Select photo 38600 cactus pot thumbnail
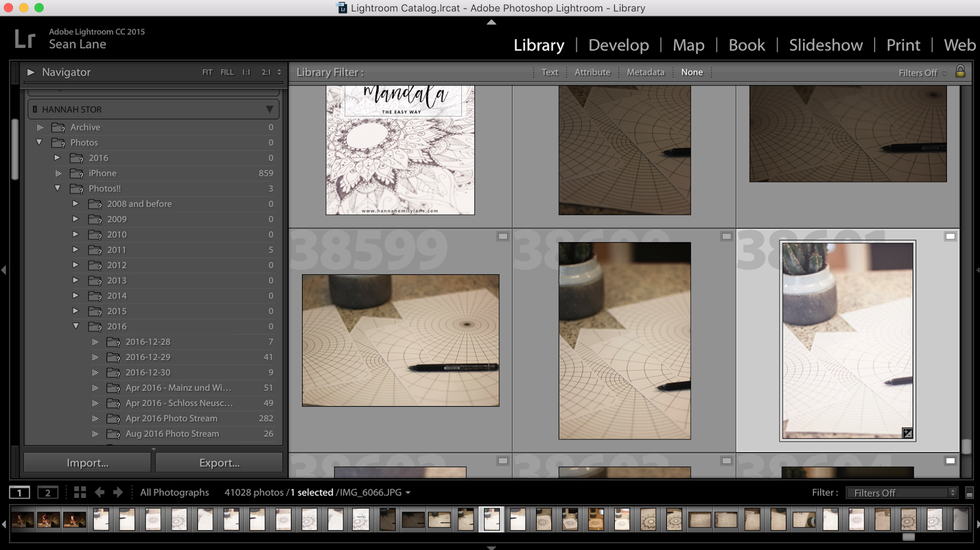The width and height of the screenshot is (980, 550). [x=624, y=341]
